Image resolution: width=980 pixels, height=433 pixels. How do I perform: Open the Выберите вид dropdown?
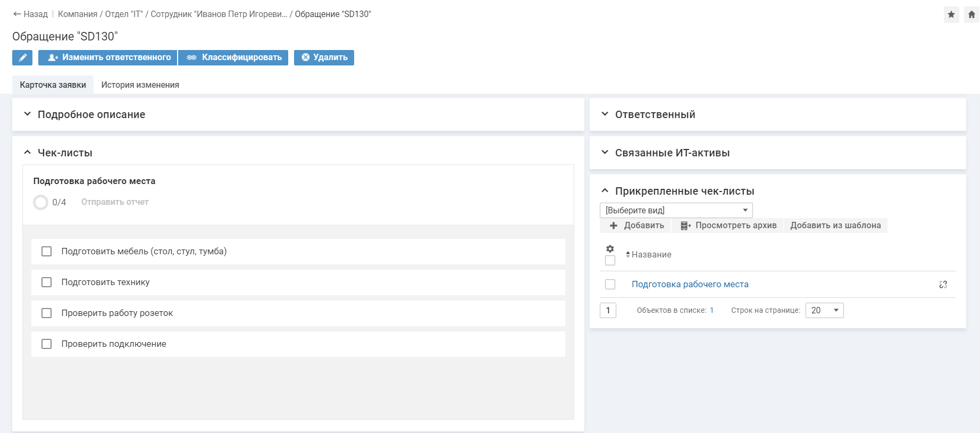click(676, 210)
